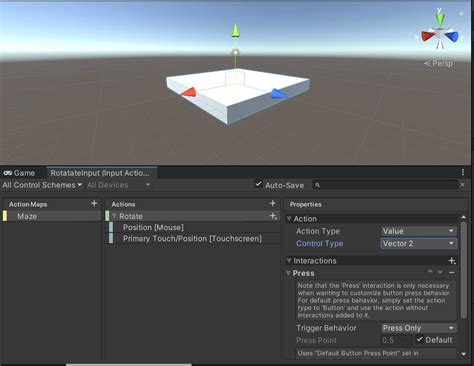This screenshot has height=366, width=474.
Task: Toggle the Persp projection label
Action: (439, 63)
